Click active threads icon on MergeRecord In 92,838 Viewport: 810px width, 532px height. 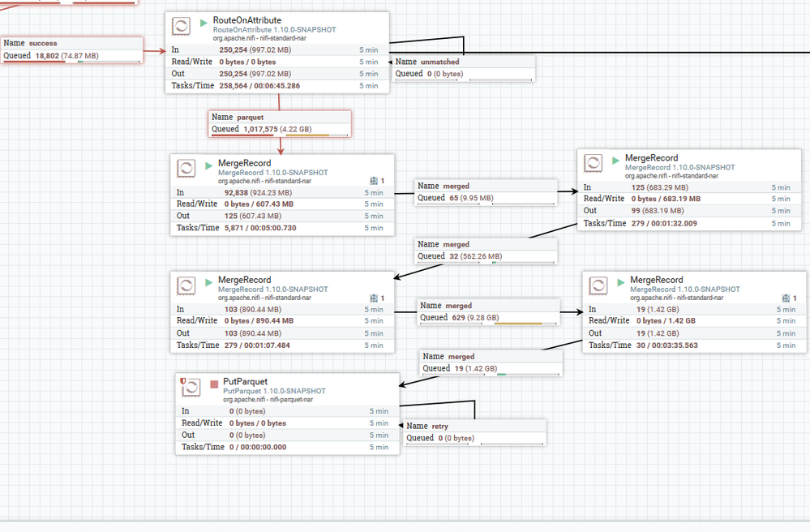374,181
